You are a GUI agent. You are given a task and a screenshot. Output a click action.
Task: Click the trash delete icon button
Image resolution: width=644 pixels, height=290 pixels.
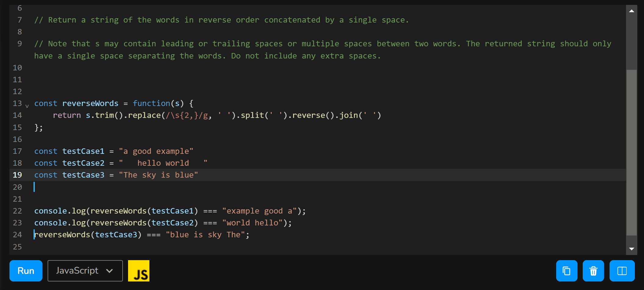pyautogui.click(x=593, y=271)
